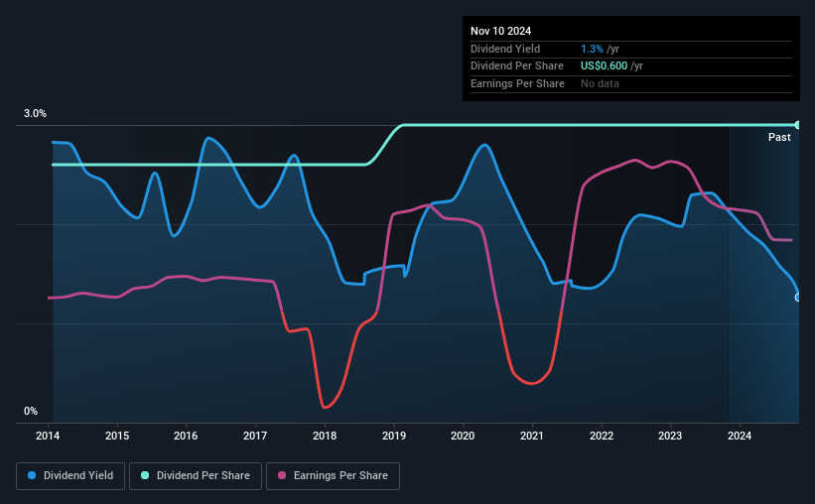Click the Nov 10 2024 tooltip date

tap(500, 31)
